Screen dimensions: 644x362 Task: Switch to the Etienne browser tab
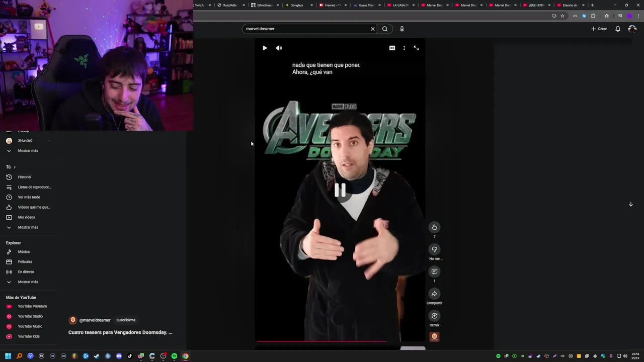pos(570,5)
